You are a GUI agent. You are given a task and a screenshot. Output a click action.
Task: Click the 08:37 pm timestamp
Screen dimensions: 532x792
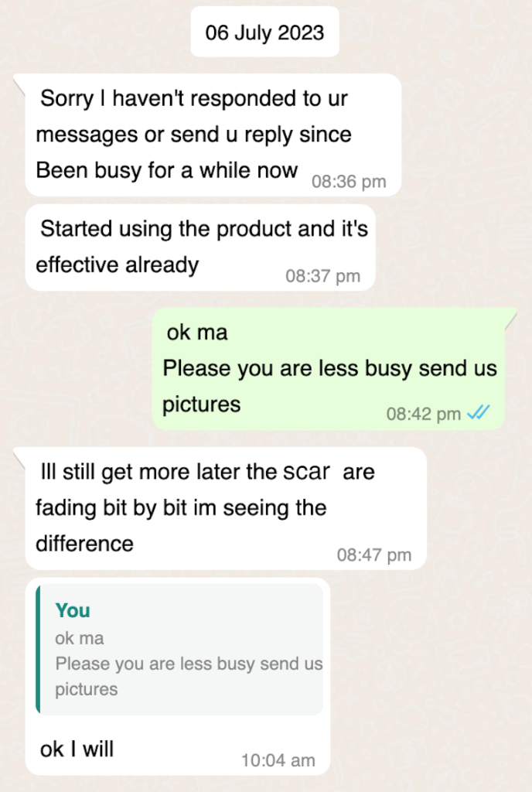322,276
